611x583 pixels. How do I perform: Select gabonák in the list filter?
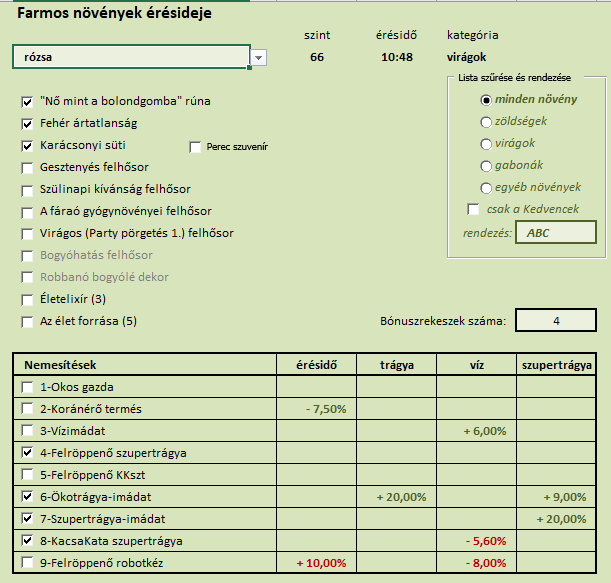486,166
